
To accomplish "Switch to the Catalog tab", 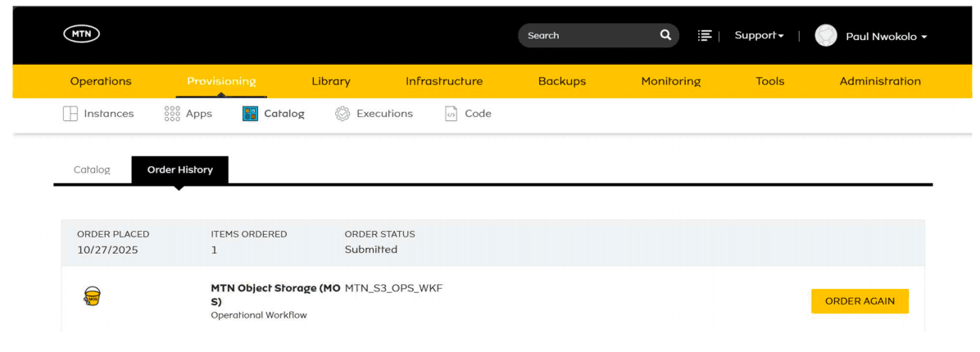I will pos(92,169).
